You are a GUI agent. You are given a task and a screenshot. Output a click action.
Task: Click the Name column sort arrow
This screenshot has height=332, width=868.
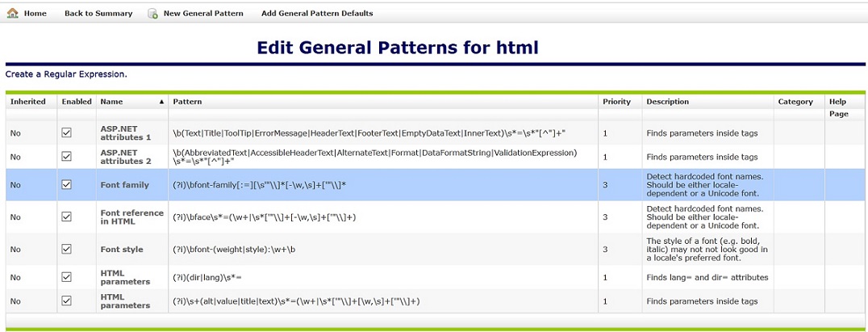click(161, 103)
